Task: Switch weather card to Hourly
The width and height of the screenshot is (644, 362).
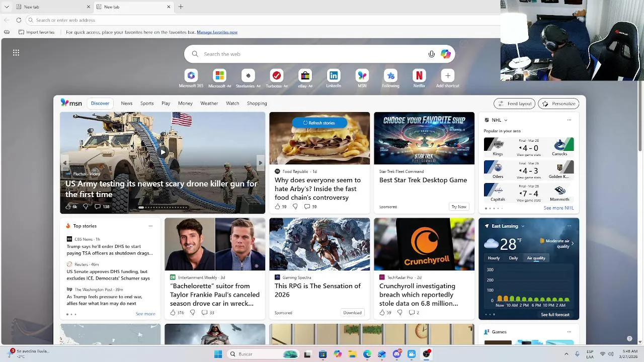Action: click(494, 258)
